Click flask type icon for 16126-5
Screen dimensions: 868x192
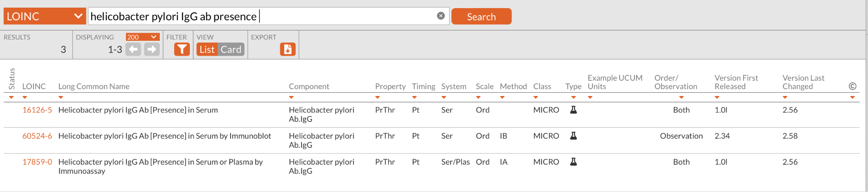coord(573,110)
